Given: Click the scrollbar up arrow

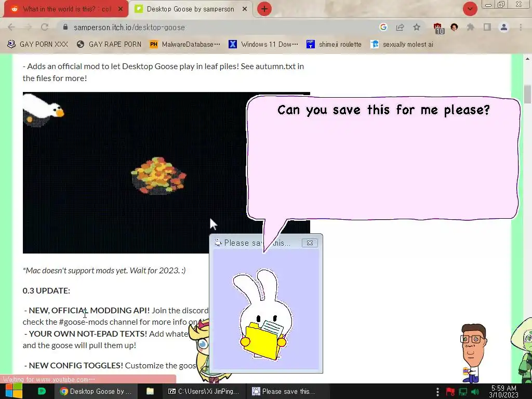Looking at the screenshot, I should click(527, 58).
